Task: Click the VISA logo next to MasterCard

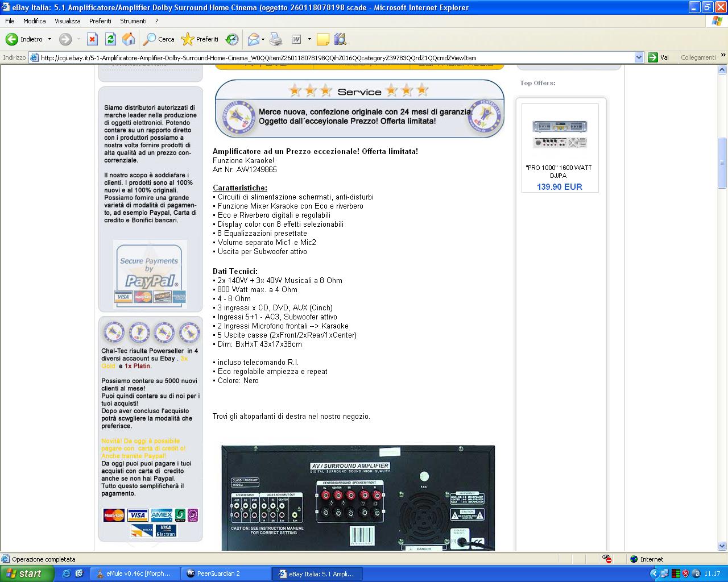Action: pos(138,516)
